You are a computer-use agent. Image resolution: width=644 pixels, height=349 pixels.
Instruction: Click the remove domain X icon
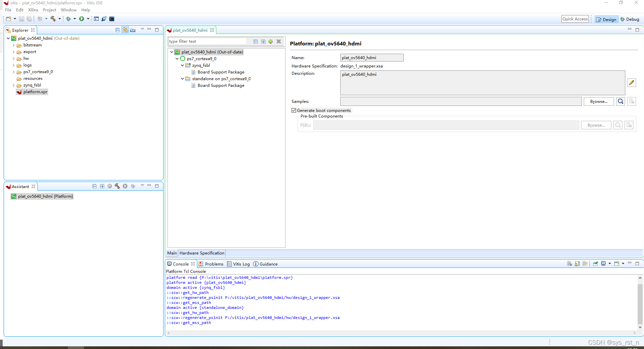(279, 41)
